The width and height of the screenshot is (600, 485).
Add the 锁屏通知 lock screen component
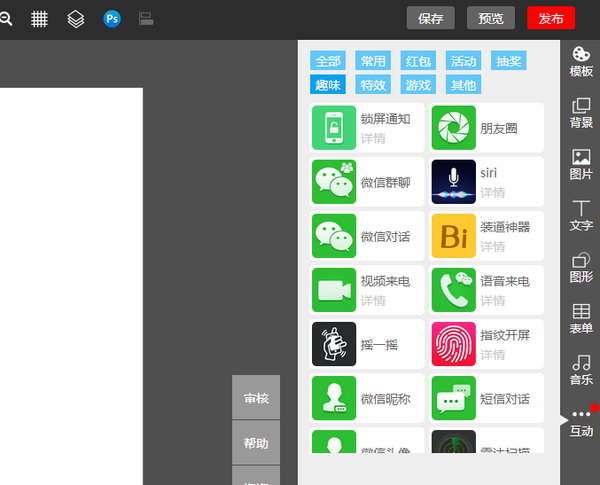pos(367,128)
